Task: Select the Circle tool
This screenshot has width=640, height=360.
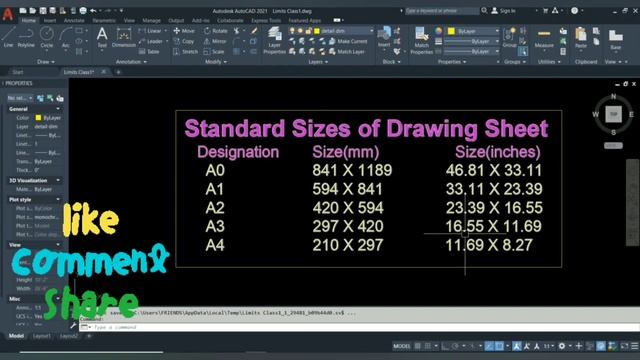Action: [47, 37]
